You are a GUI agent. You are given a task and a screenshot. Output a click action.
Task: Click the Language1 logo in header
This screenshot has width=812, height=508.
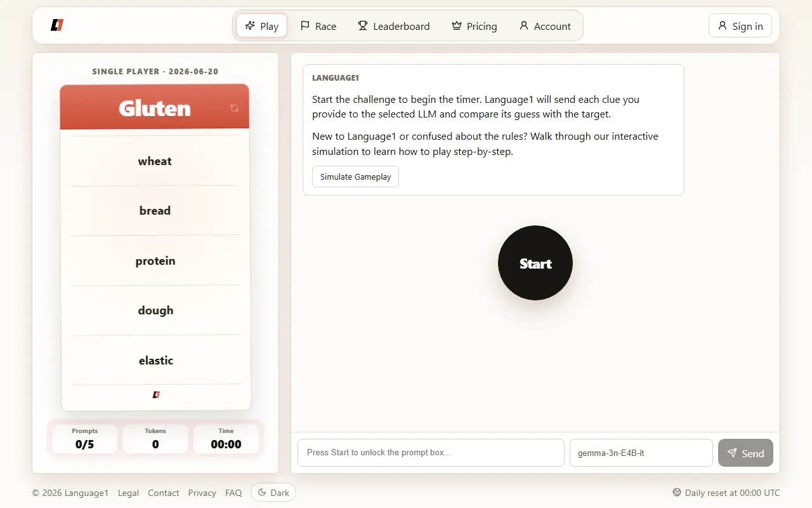57,25
